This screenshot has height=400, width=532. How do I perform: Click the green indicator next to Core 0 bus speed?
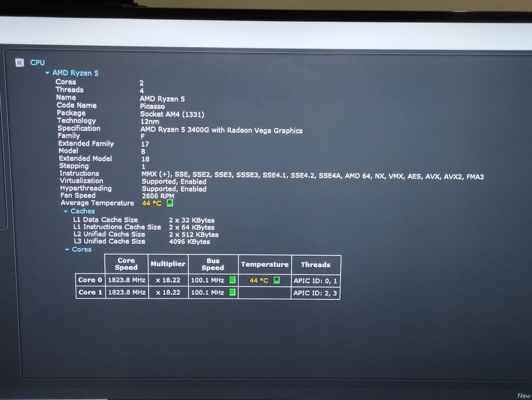tap(232, 280)
